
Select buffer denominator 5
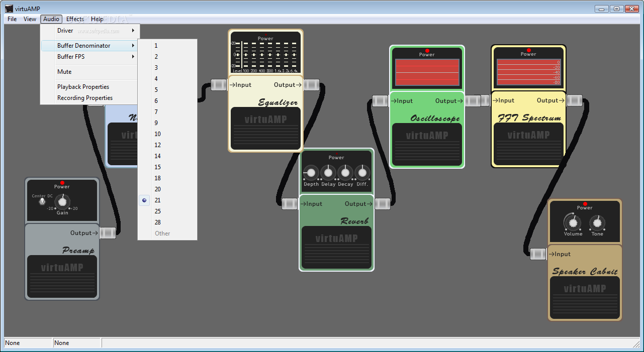(167, 90)
